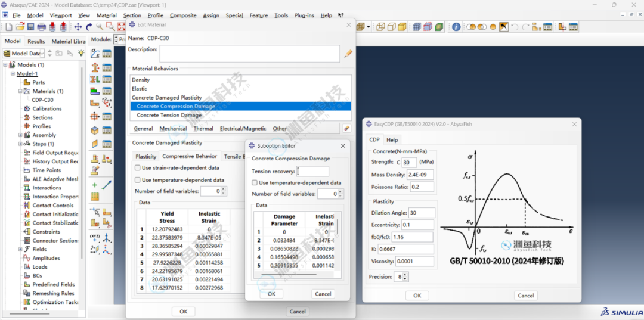644x320 pixels.
Task: Switch to the Plasticity tab
Action: coord(146,156)
